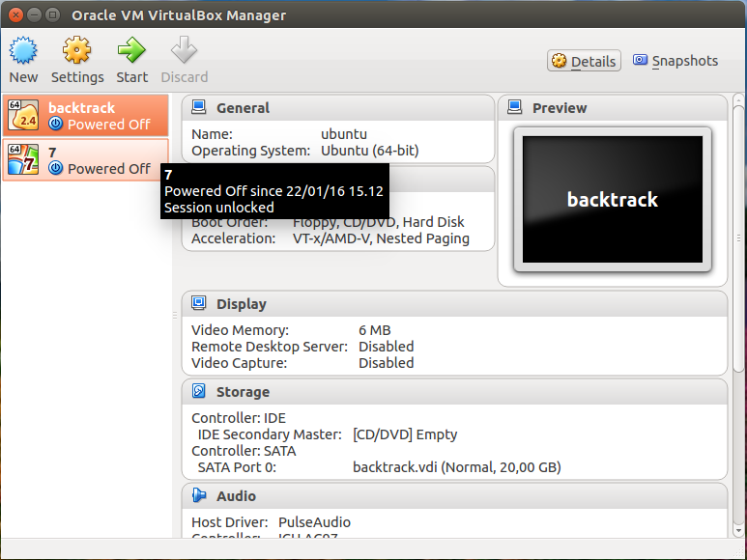Click the New toolbar label
The width and height of the screenshot is (747, 560).
pos(23,77)
